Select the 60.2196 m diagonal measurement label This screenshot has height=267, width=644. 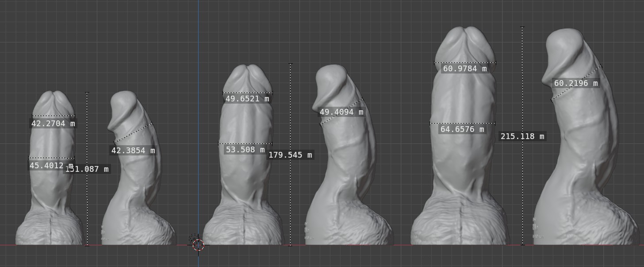(x=576, y=83)
